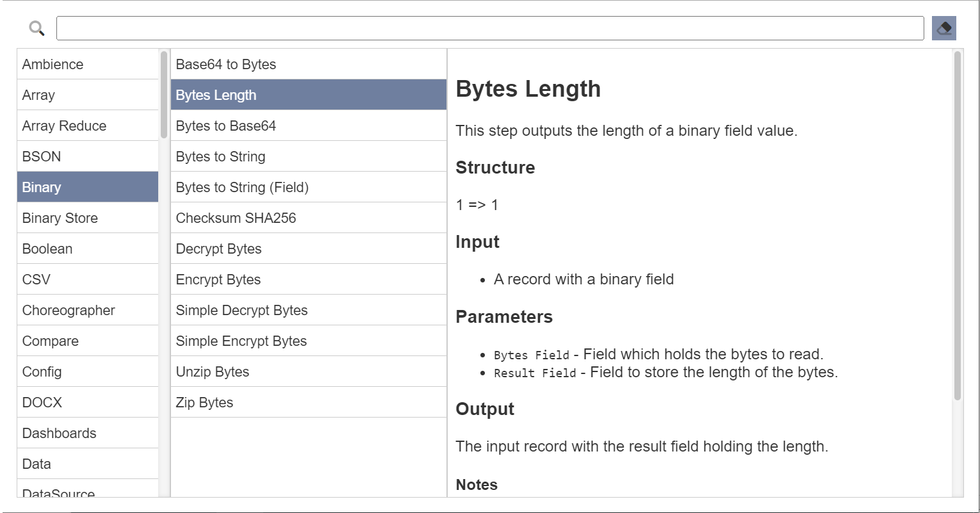Image resolution: width=980 pixels, height=513 pixels.
Task: Open the Array Reduce category
Action: pyautogui.click(x=88, y=126)
